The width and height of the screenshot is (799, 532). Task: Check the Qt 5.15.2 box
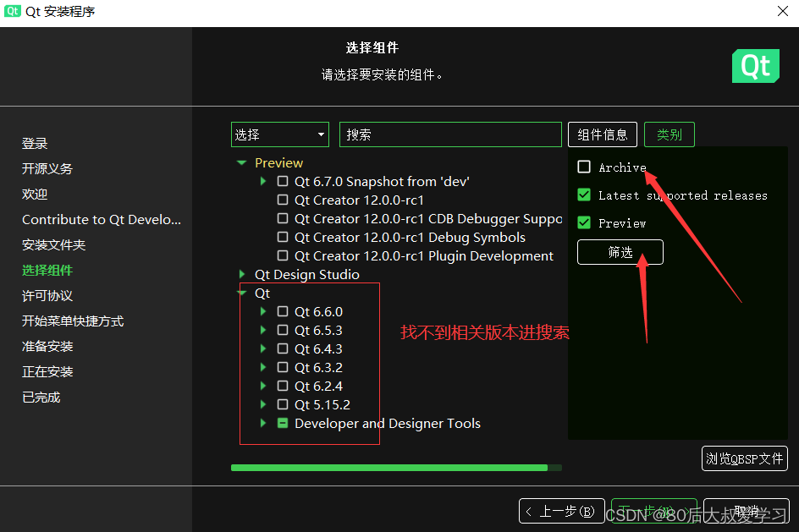click(x=283, y=404)
